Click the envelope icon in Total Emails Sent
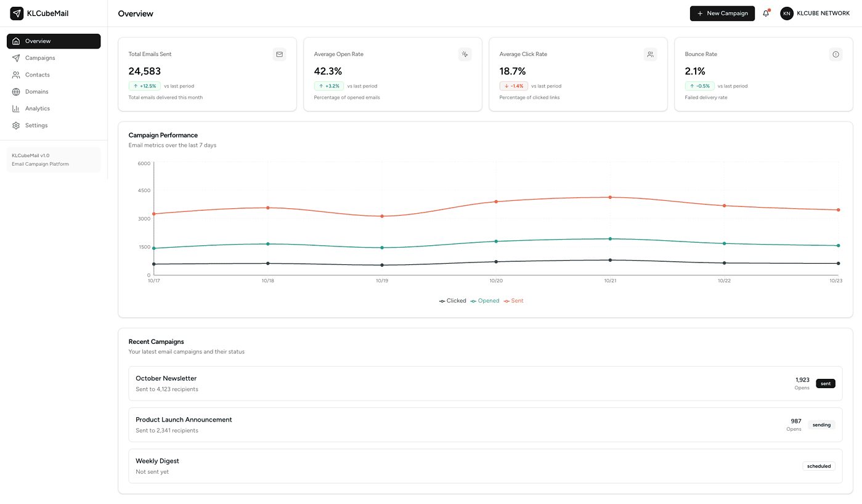 click(x=279, y=54)
